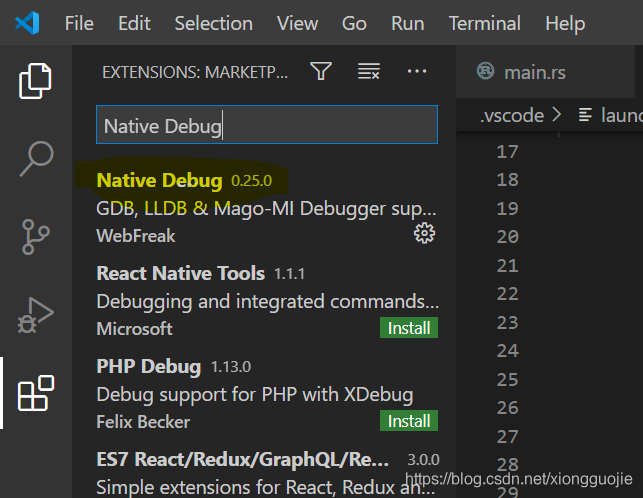Click the .vscode breadcrumb folder
This screenshot has height=498, width=643.
[512, 115]
